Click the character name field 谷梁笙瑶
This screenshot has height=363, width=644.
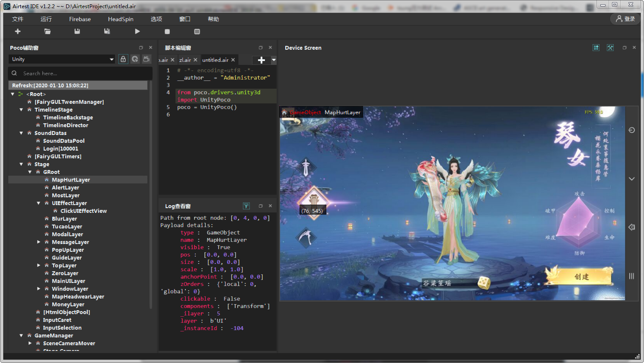pos(449,283)
